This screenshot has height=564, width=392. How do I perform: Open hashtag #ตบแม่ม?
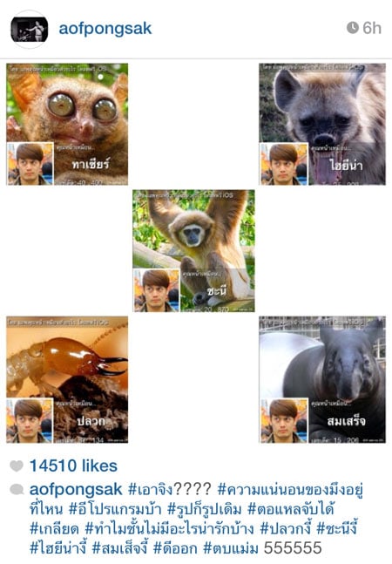(231, 548)
